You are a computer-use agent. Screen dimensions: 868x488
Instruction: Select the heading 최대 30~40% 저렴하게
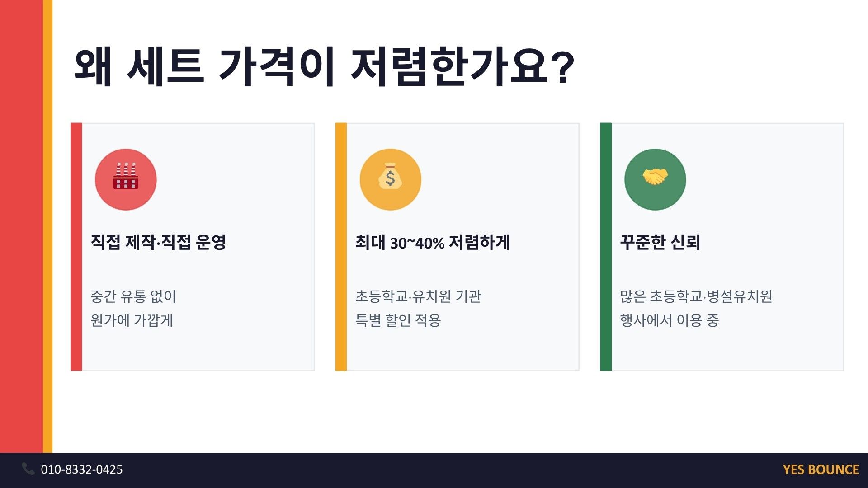pyautogui.click(x=432, y=243)
